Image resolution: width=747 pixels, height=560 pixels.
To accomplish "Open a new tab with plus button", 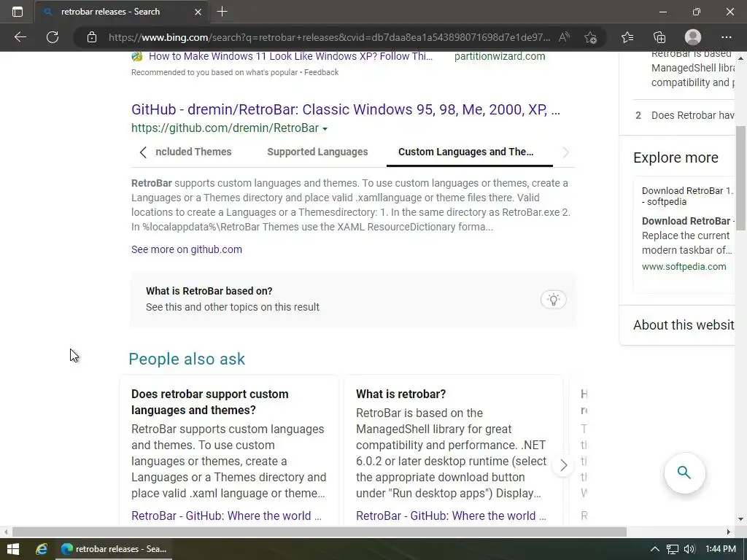I will tap(222, 12).
